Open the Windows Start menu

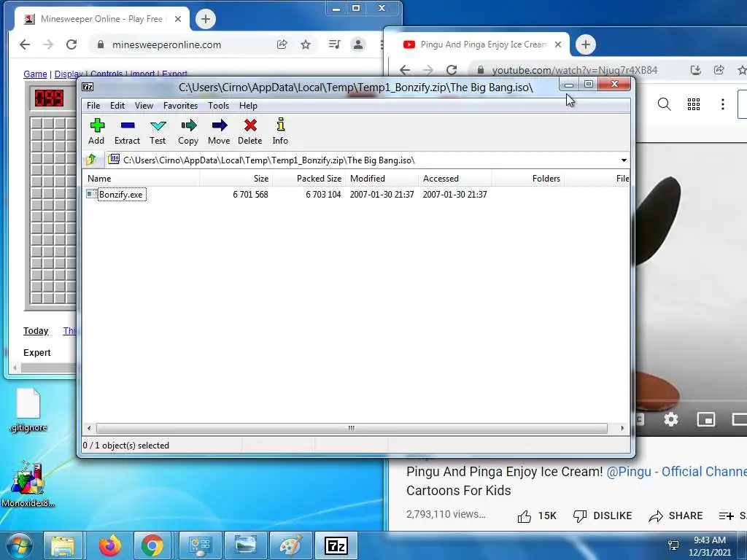point(20,545)
